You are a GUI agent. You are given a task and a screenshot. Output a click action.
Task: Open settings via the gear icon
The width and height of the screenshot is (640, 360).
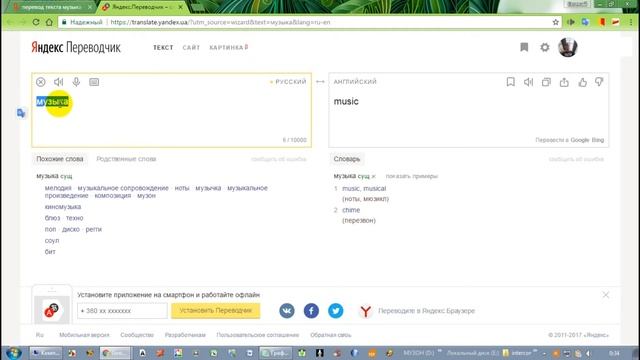[544, 47]
